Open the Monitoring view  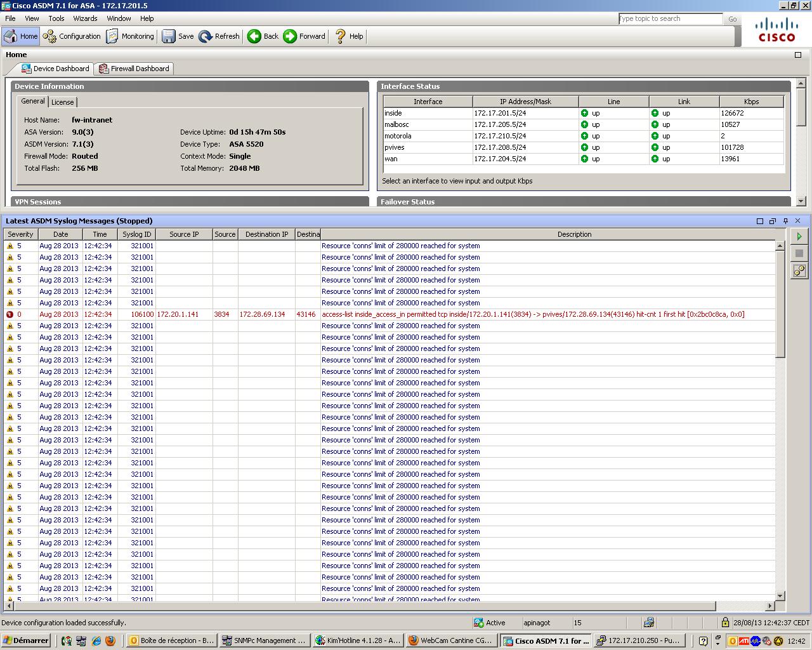pos(130,36)
